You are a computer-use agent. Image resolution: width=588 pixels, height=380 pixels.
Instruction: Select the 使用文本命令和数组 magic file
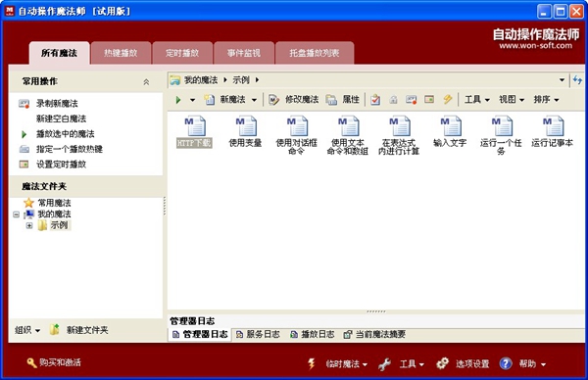click(348, 136)
